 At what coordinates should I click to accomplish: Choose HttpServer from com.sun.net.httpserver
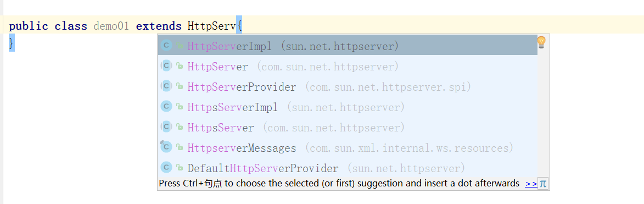coord(348,66)
